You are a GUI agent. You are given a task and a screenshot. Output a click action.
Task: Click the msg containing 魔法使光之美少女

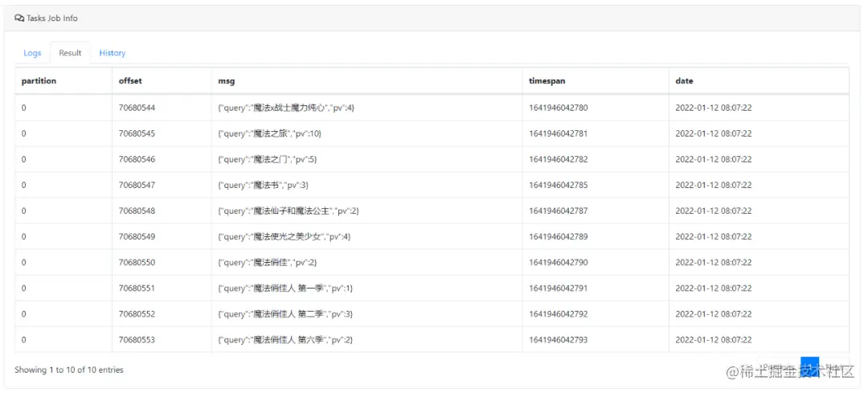285,236
